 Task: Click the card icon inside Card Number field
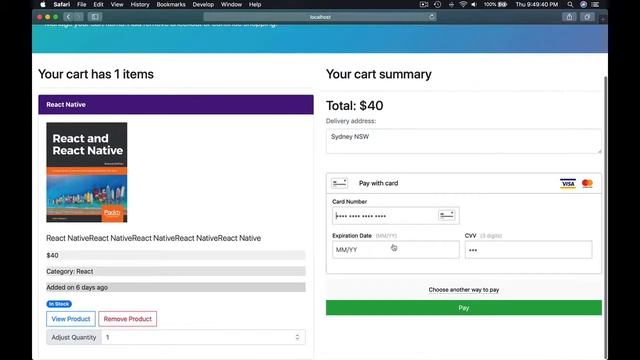[x=447, y=215]
